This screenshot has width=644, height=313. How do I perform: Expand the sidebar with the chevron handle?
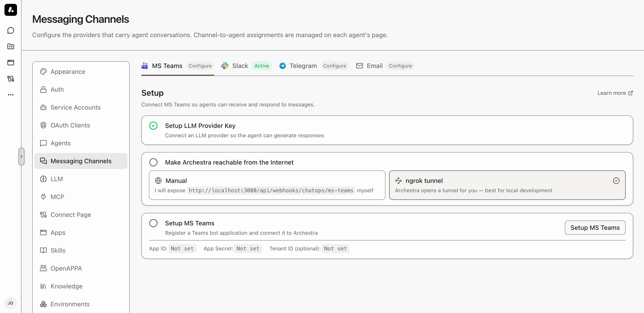tap(21, 156)
